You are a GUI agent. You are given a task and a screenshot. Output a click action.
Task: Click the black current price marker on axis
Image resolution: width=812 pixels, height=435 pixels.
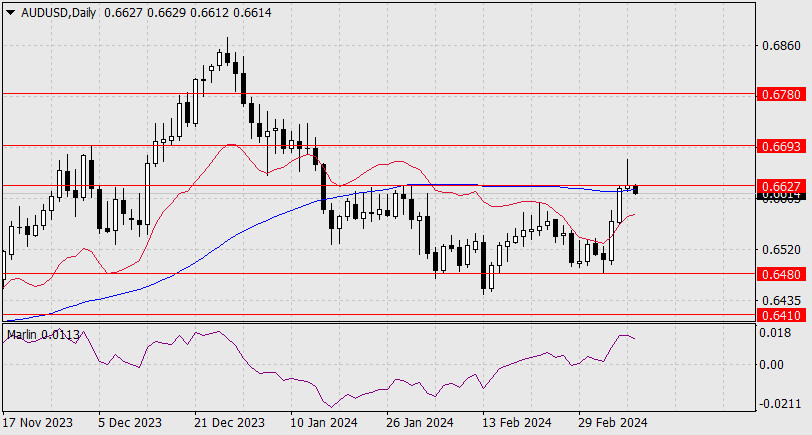click(x=781, y=196)
